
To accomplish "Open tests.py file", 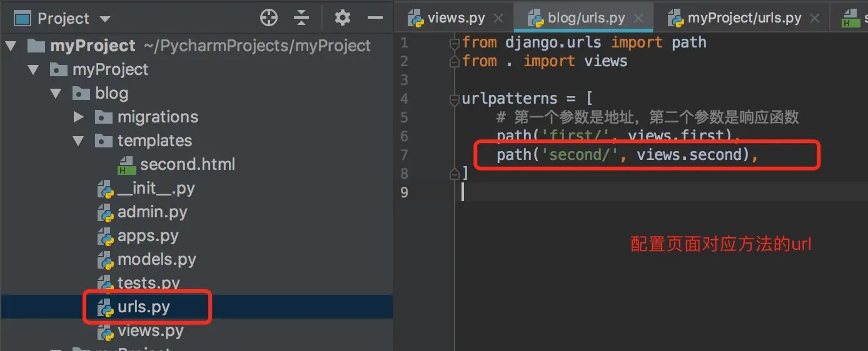I will (x=149, y=283).
